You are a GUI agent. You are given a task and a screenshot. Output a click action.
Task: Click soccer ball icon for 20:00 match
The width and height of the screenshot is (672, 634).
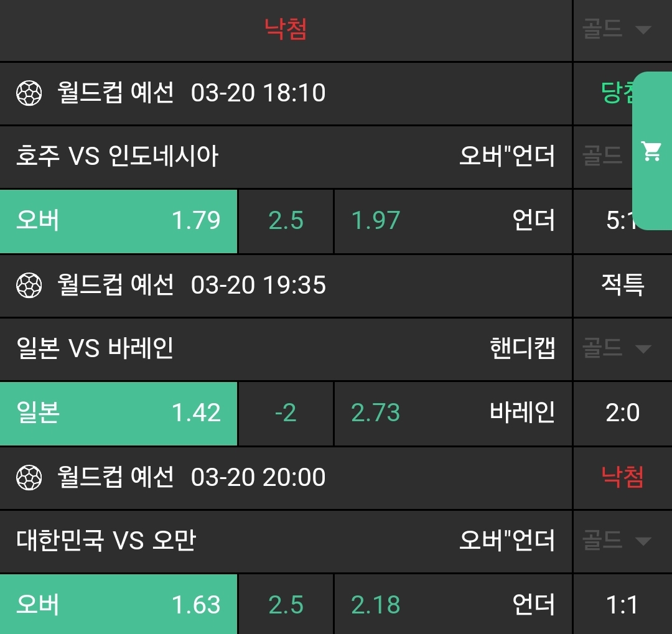[x=29, y=478]
